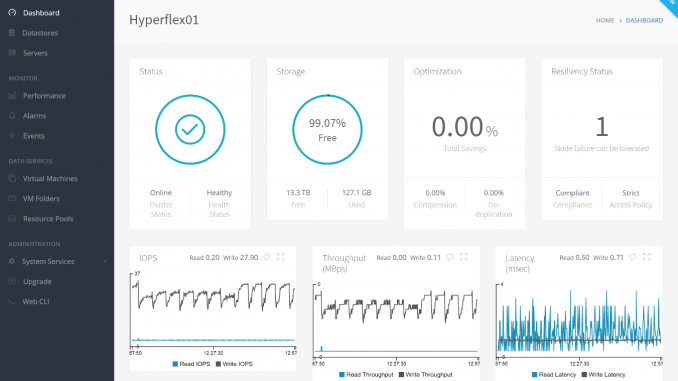Expand the IOPS chart to fullscreen

[281, 257]
